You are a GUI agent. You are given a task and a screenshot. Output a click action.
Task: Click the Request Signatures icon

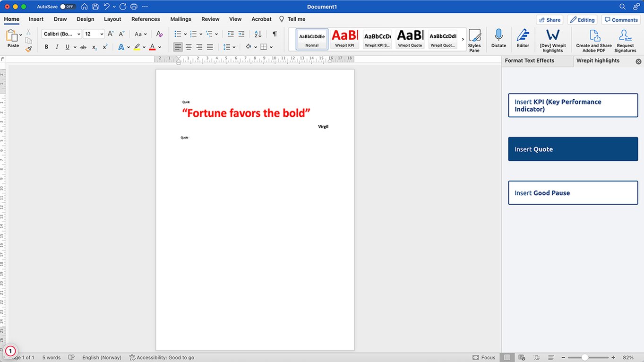625,41
